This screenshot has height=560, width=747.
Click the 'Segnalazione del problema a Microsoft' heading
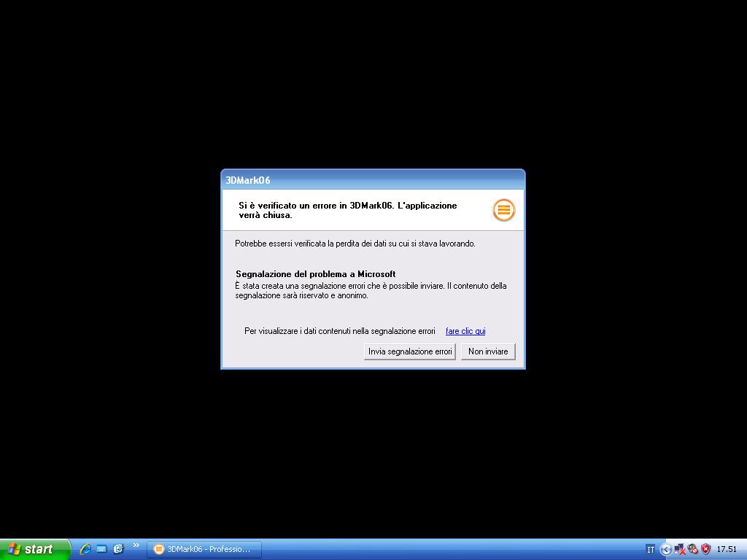pyautogui.click(x=316, y=274)
